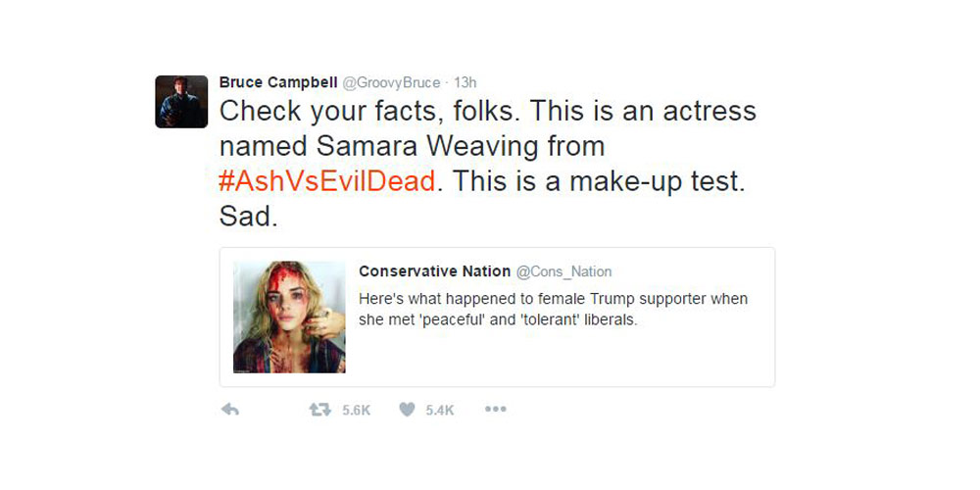The width and height of the screenshot is (980, 490).
Task: Retweet using the retweet arrows icon
Action: [319, 410]
